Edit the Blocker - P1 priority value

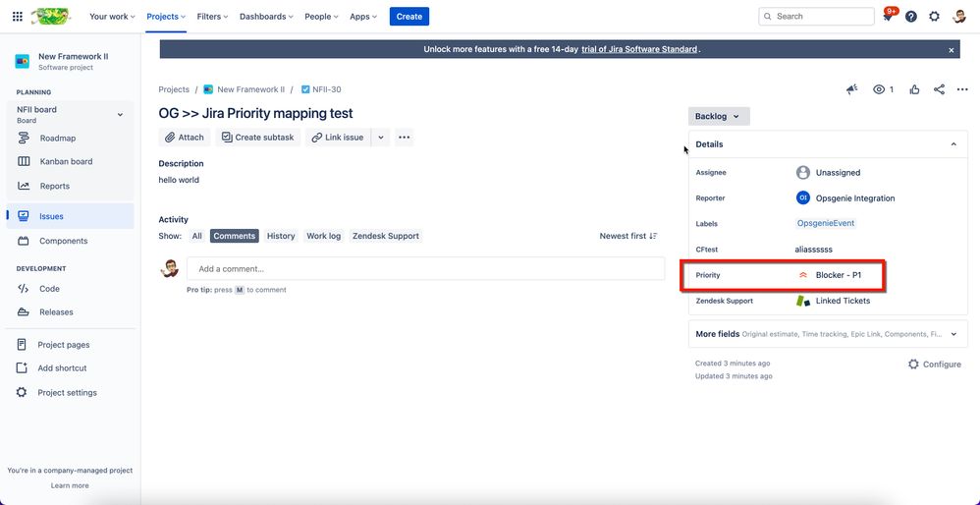[839, 275]
